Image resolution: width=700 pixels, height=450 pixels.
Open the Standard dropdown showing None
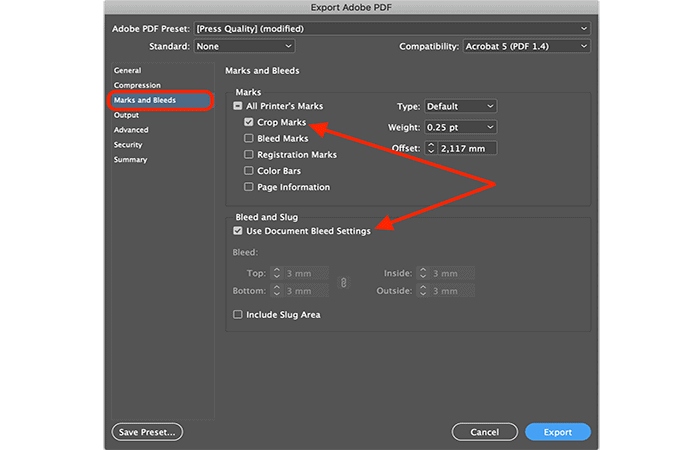(x=244, y=46)
